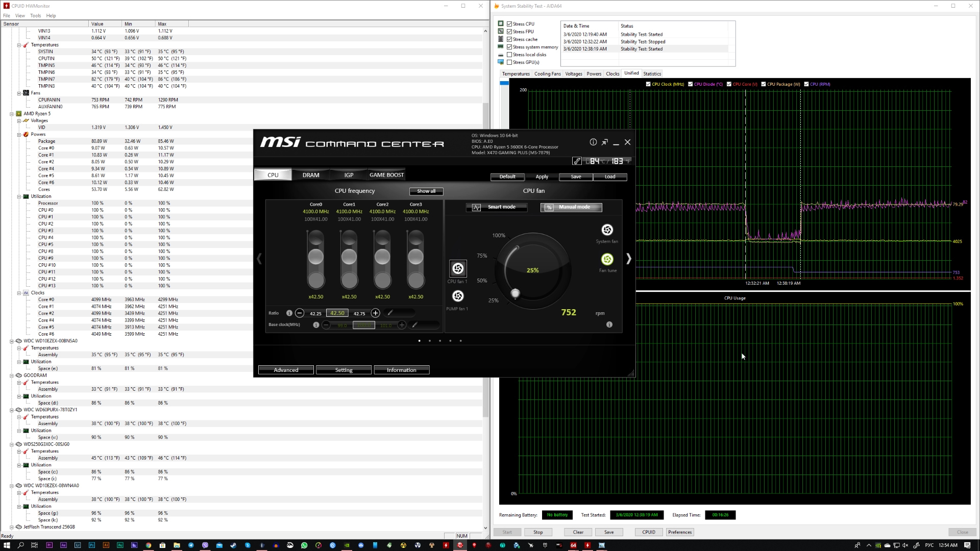Open AIDA64 Preferences
980x551 pixels.
click(x=680, y=532)
